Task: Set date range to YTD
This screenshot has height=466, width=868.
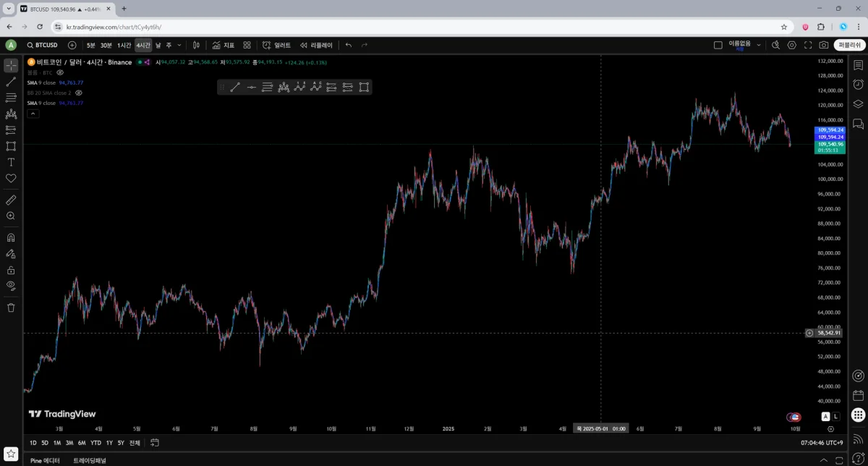Action: 95,443
